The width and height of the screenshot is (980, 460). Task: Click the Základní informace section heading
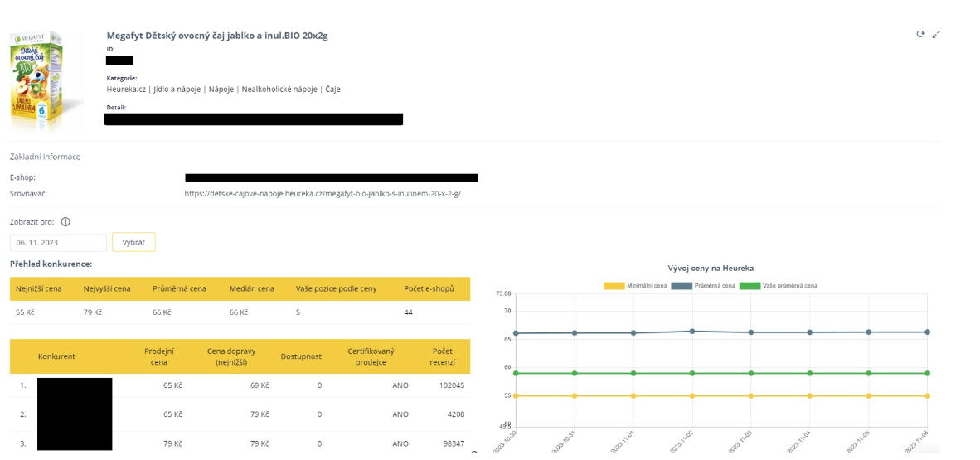click(45, 157)
